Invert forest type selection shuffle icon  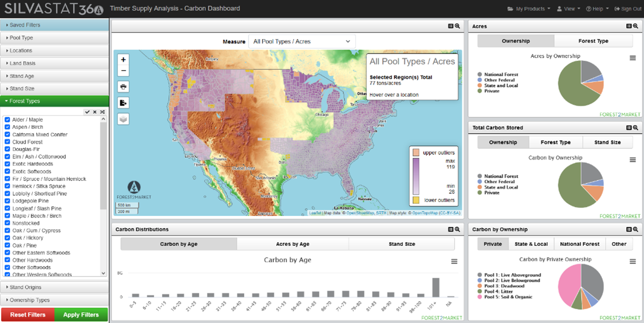click(102, 112)
